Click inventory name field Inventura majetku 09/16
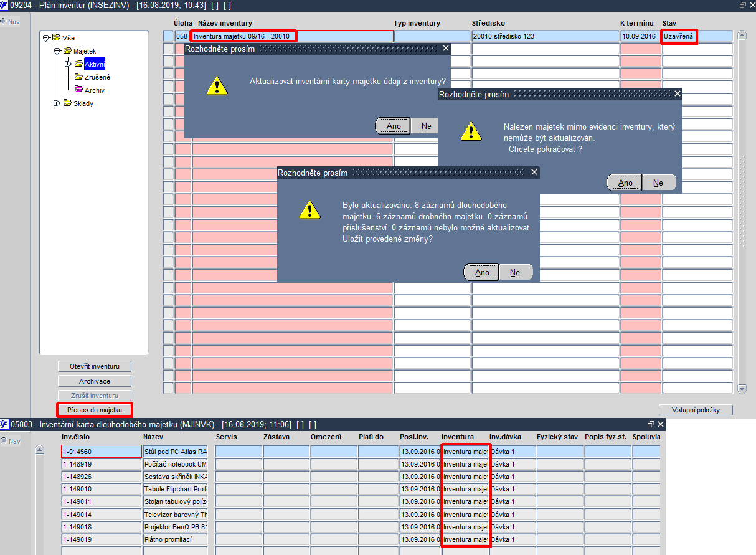This screenshot has height=555, width=756. tap(243, 36)
